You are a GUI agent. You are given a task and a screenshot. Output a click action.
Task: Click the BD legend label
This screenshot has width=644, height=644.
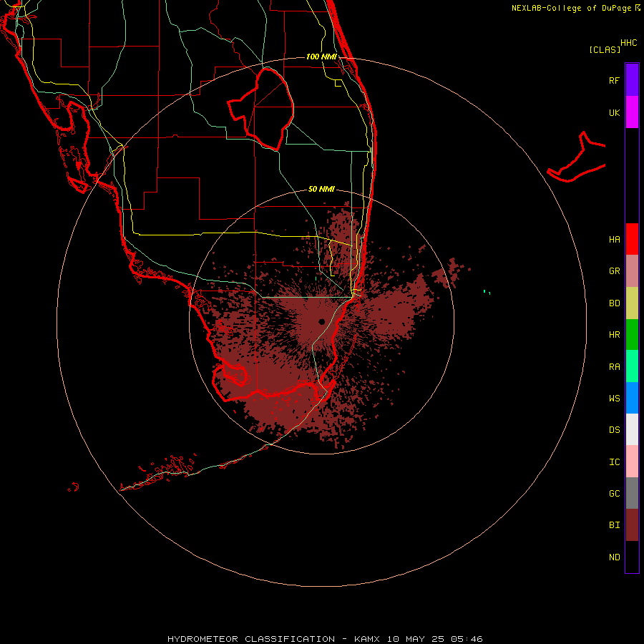pyautogui.click(x=614, y=303)
